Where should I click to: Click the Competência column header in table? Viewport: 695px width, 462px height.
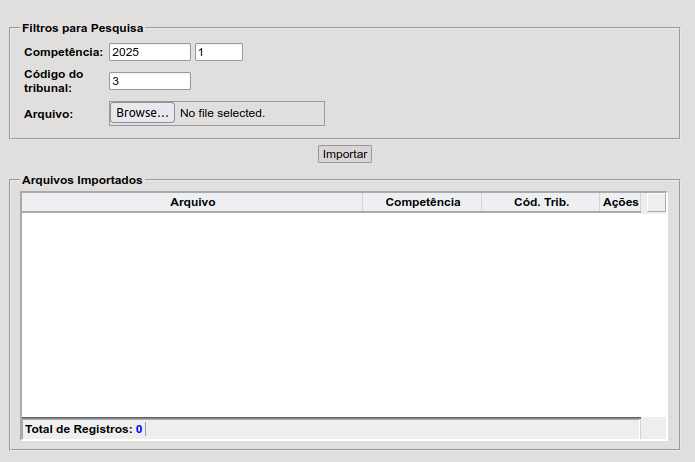(x=422, y=202)
